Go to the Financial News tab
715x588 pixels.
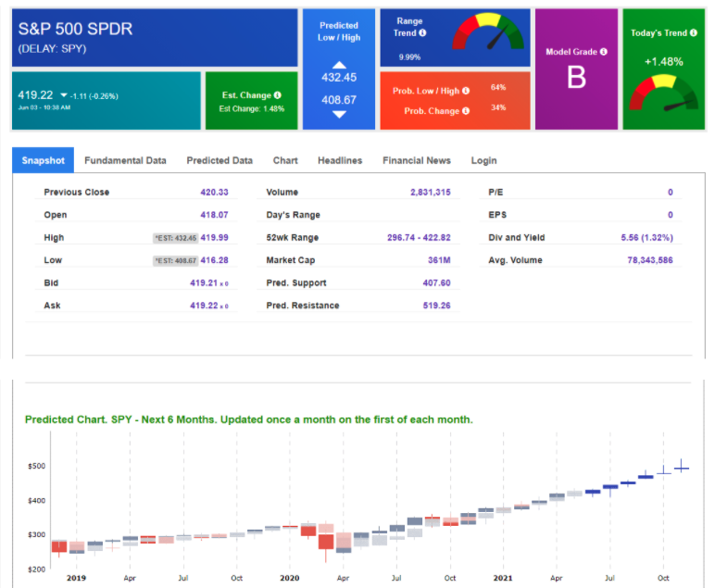tap(417, 160)
